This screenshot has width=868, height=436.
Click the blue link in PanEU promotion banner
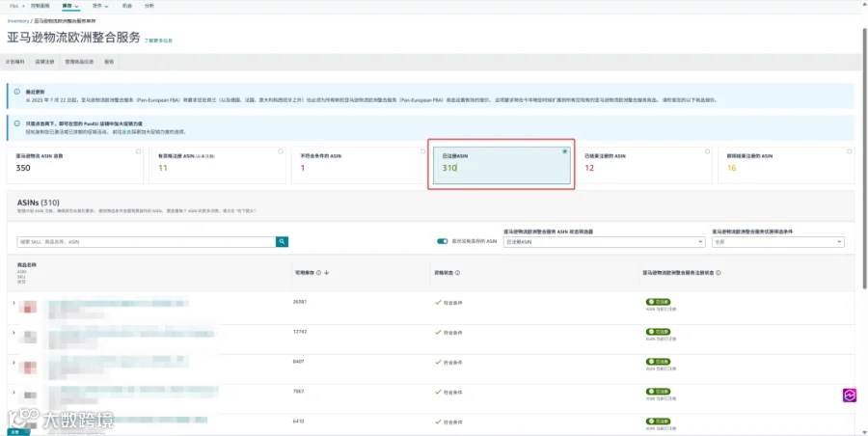(x=126, y=132)
